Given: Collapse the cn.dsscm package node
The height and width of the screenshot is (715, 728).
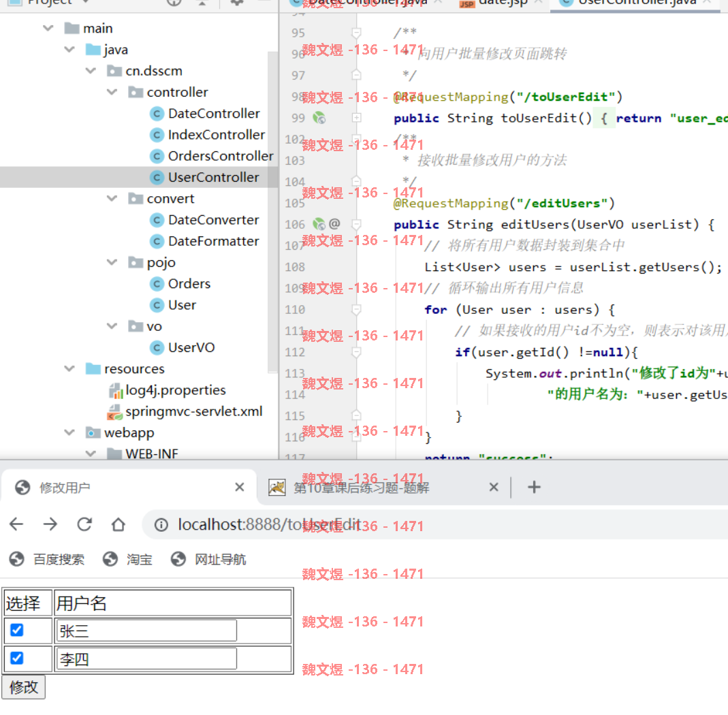Looking at the screenshot, I should pos(91,71).
